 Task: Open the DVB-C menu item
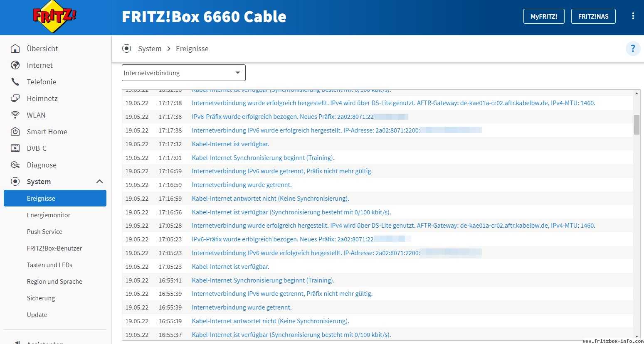click(x=37, y=148)
